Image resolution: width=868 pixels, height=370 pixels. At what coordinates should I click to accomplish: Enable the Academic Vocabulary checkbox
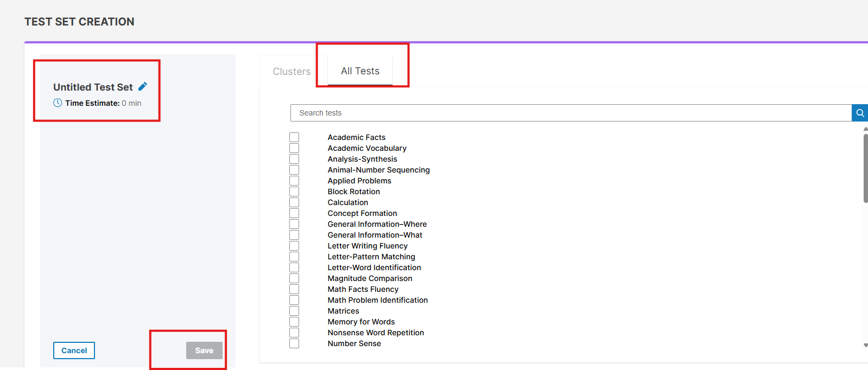294,148
